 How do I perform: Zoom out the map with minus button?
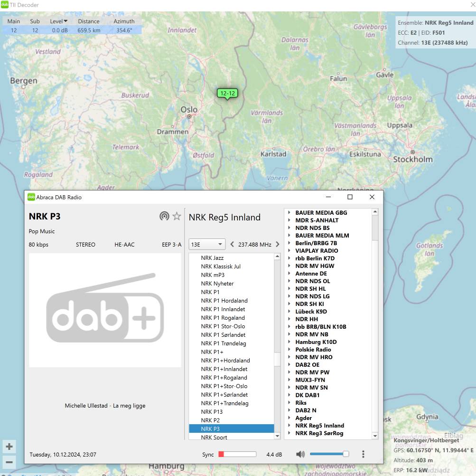[x=9, y=462]
